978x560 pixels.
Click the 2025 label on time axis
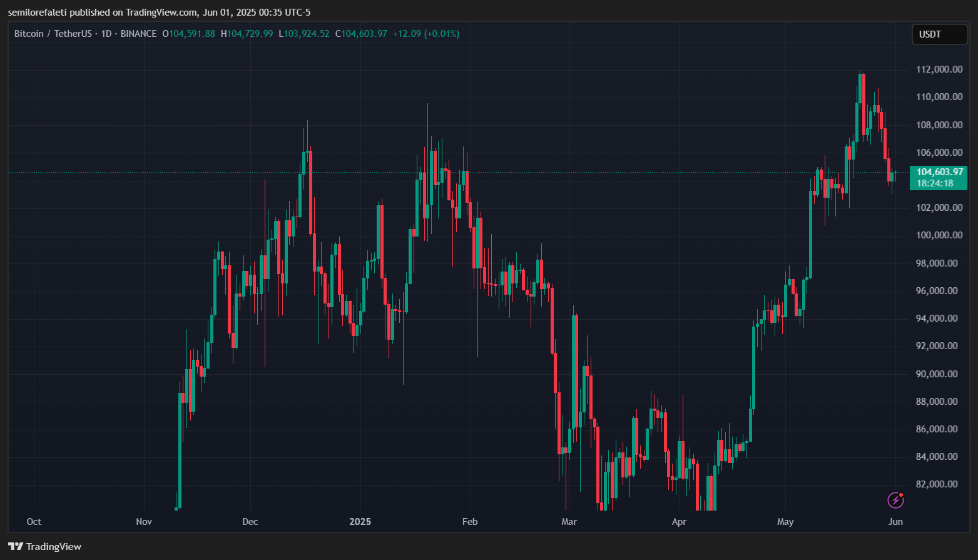(x=360, y=522)
